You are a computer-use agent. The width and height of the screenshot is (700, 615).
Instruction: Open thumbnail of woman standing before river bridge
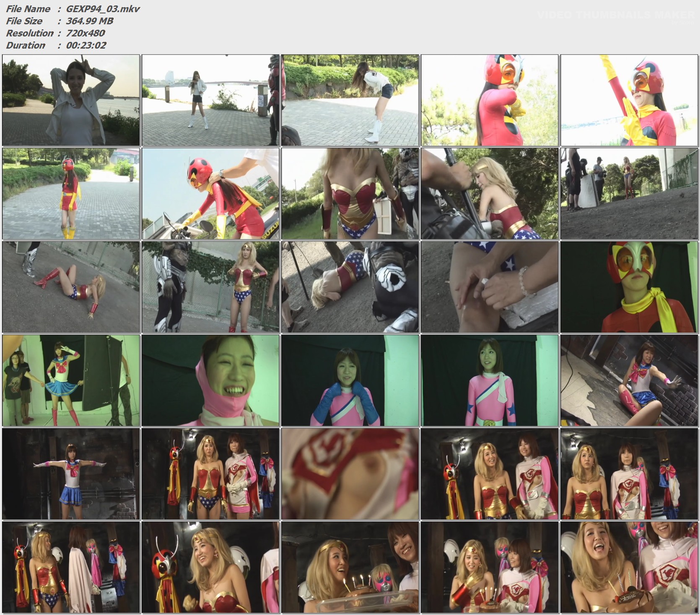[x=210, y=100]
